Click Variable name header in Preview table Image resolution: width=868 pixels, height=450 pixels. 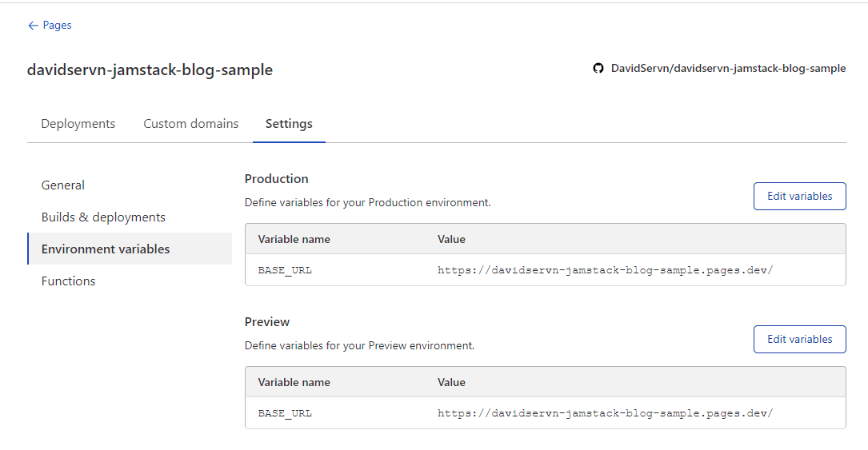pos(294,383)
